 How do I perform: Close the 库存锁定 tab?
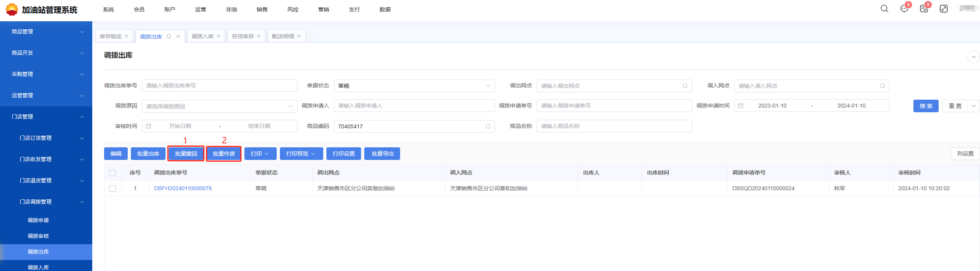[127, 36]
